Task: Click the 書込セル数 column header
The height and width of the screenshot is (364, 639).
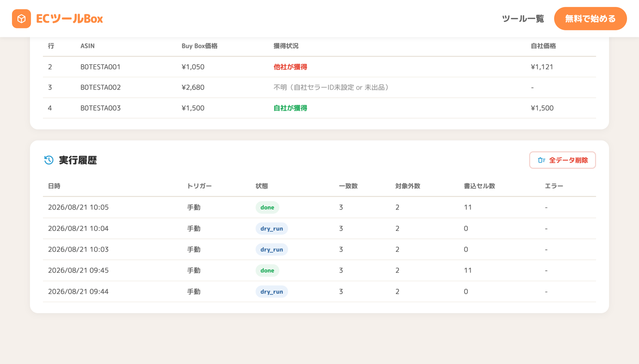Action: click(479, 186)
